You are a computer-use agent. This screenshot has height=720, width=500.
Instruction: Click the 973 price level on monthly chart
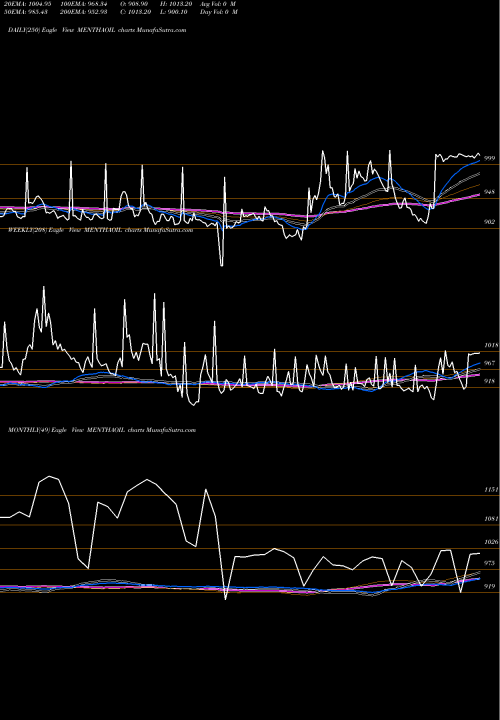point(490,563)
